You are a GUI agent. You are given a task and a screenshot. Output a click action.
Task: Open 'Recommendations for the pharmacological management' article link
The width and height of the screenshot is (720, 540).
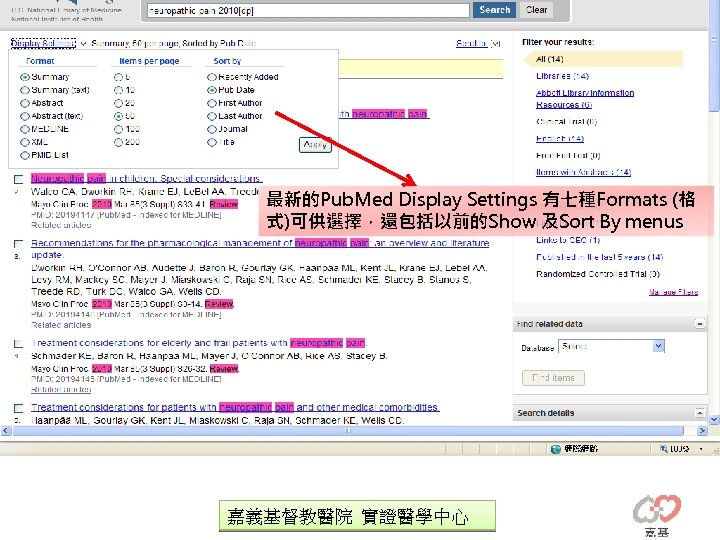pyautogui.click(x=260, y=243)
